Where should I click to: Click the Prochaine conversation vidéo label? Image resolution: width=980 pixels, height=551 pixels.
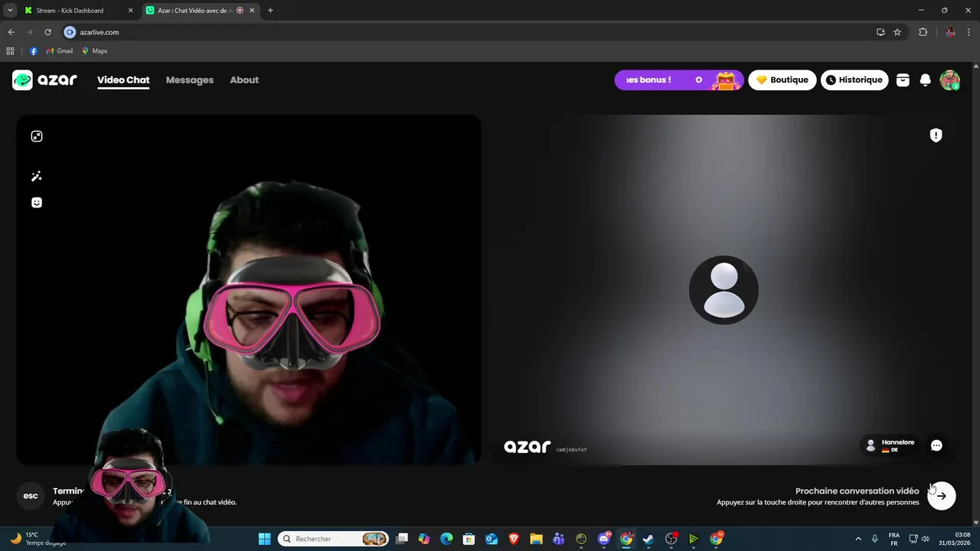[857, 491]
